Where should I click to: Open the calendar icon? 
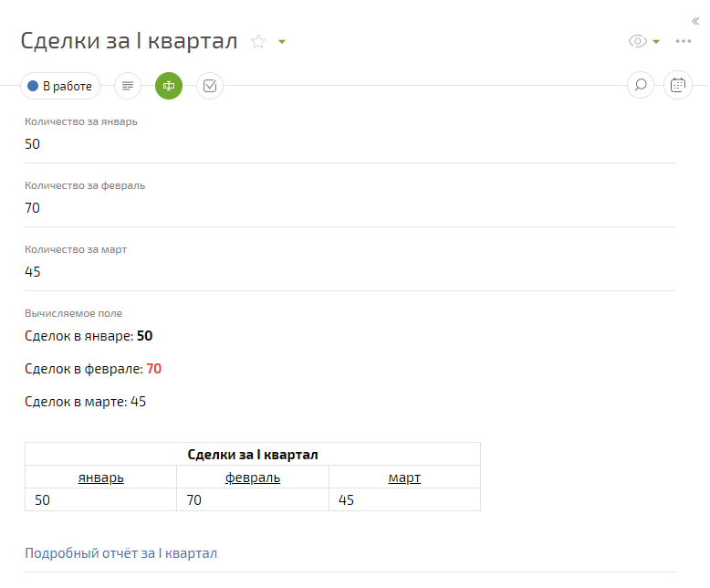677,85
